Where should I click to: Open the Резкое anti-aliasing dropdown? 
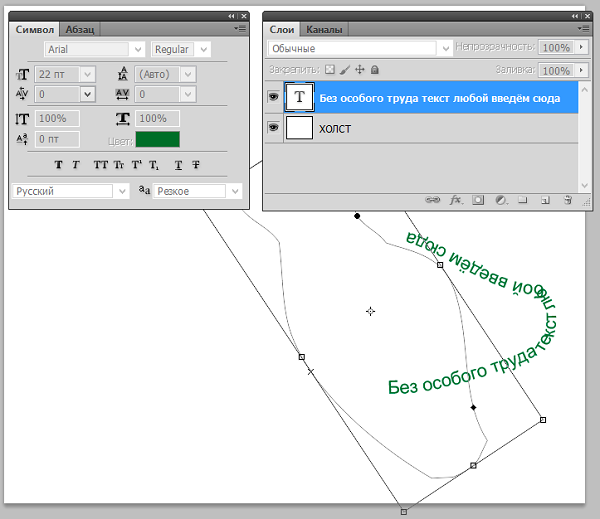tap(235, 191)
